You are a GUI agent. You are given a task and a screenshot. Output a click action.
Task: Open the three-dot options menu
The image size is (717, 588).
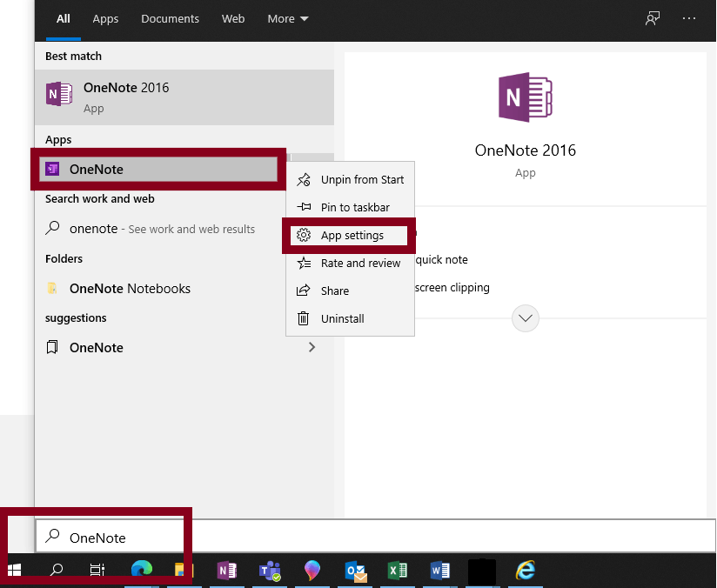point(688,18)
